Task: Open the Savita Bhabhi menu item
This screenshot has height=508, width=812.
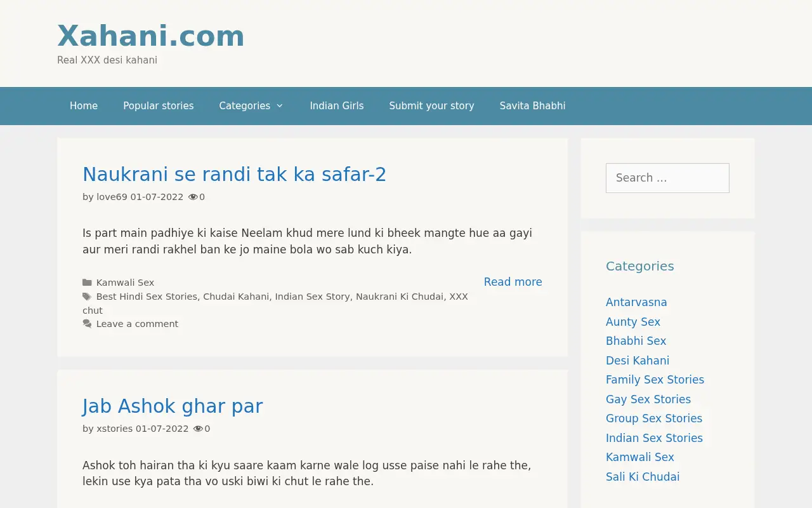Action: 533,106
